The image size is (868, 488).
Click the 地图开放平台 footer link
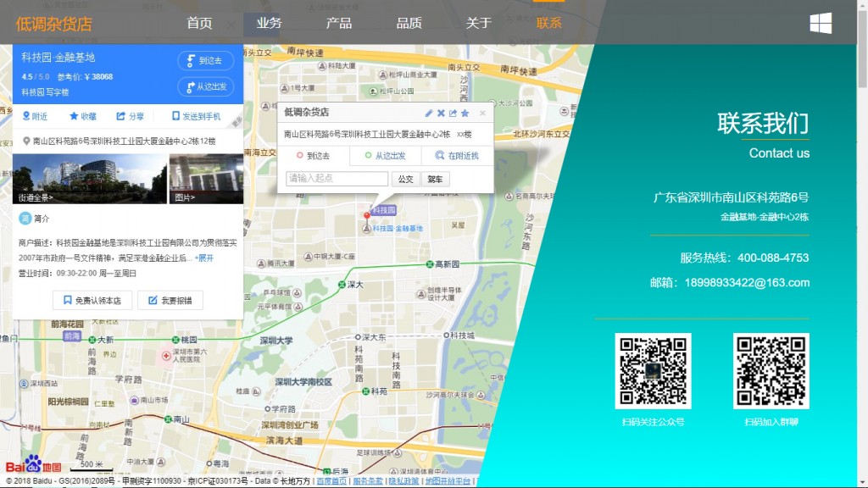pyautogui.click(x=448, y=481)
